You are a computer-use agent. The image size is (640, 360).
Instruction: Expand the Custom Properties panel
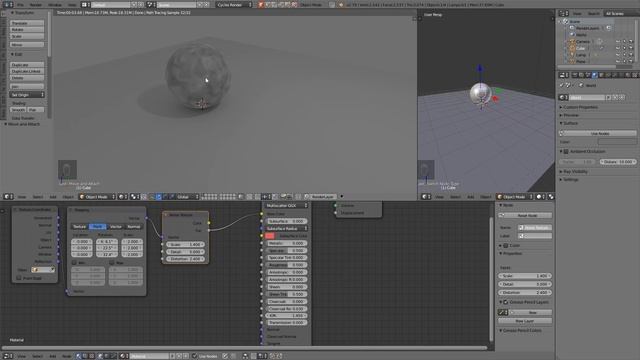[580, 107]
